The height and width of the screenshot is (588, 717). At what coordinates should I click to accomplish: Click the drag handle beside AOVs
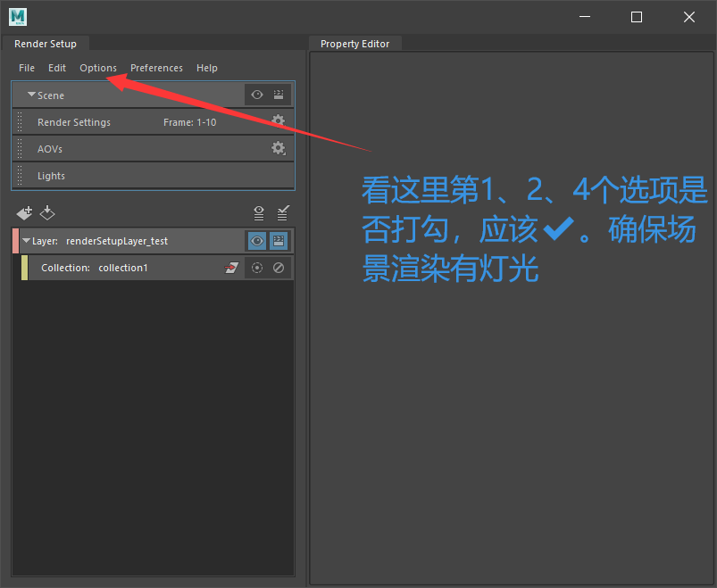click(x=20, y=149)
